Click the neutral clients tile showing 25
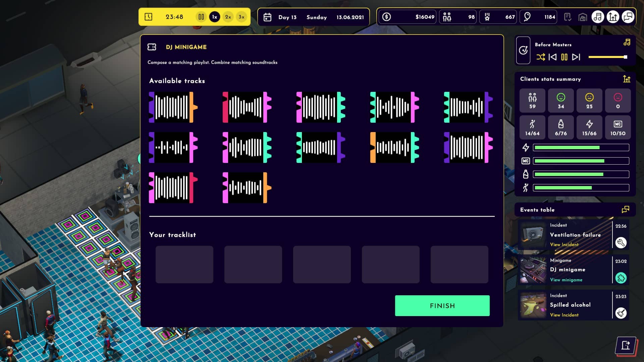Viewport: 644px width, 362px height. (589, 101)
